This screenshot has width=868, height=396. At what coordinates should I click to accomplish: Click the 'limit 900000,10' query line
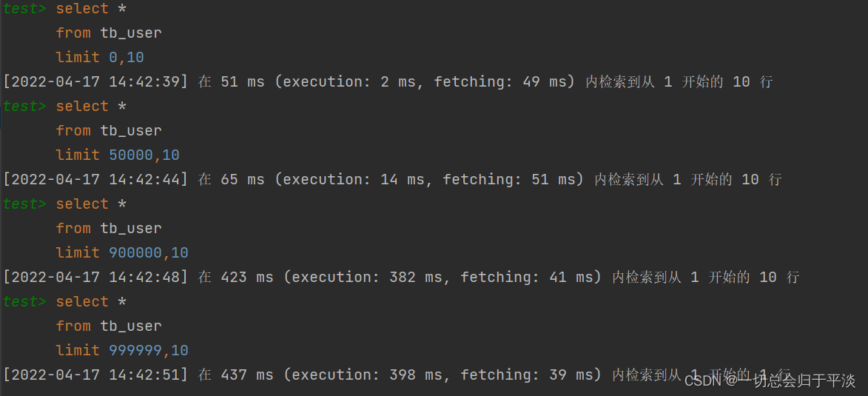tap(122, 252)
